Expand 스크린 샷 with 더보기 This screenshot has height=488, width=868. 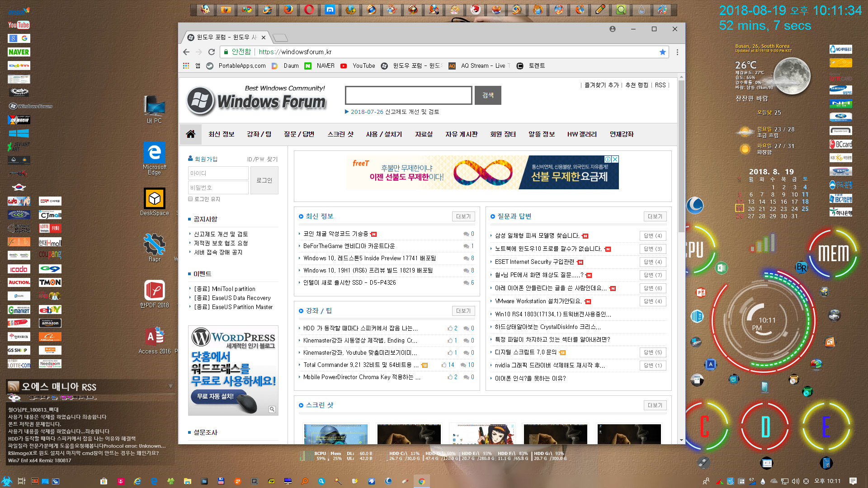(x=655, y=405)
